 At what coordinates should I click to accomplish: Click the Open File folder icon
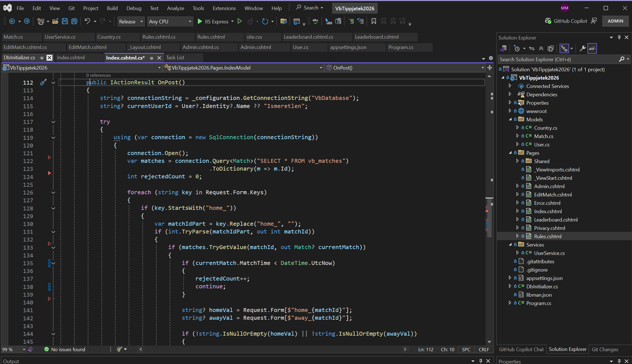(x=55, y=22)
